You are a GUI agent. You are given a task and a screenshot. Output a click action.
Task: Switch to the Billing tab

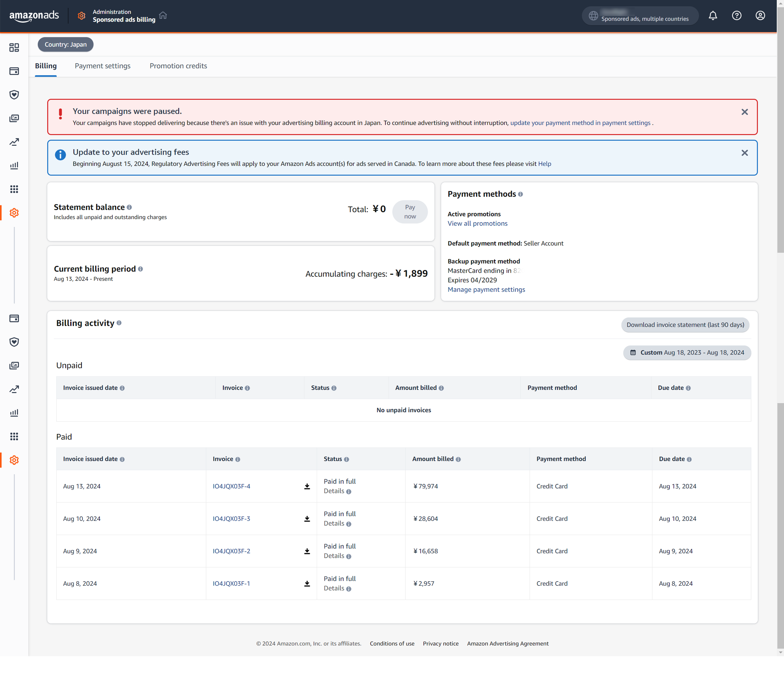coord(46,66)
